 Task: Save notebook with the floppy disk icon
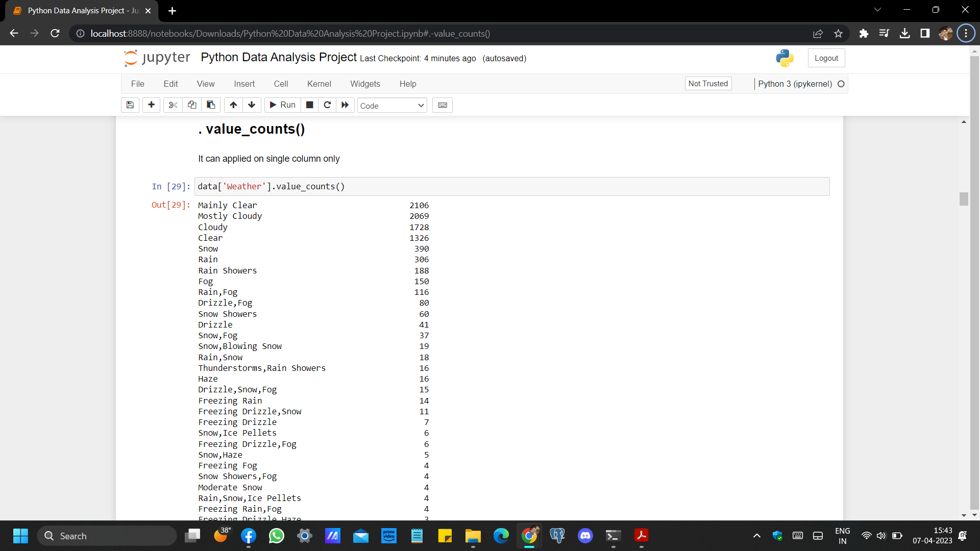tap(130, 105)
